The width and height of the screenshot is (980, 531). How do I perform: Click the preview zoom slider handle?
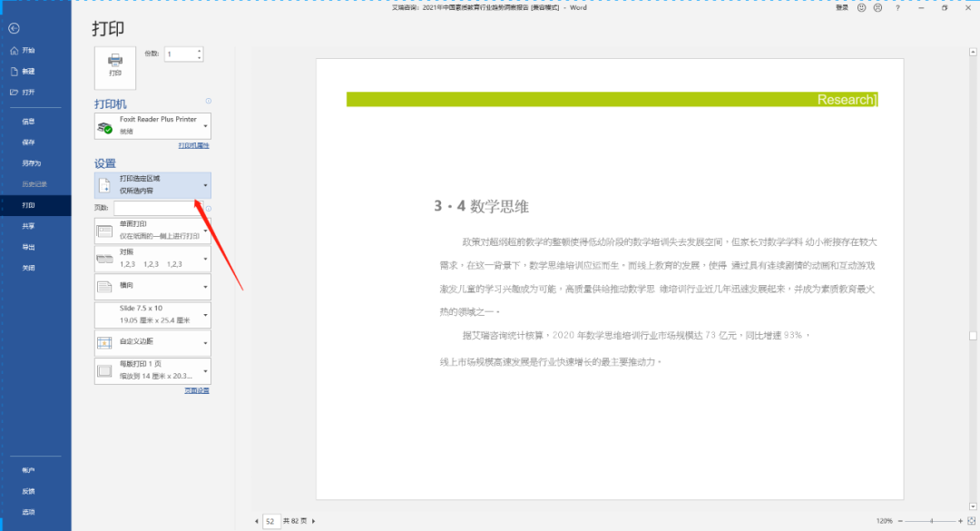click(931, 521)
